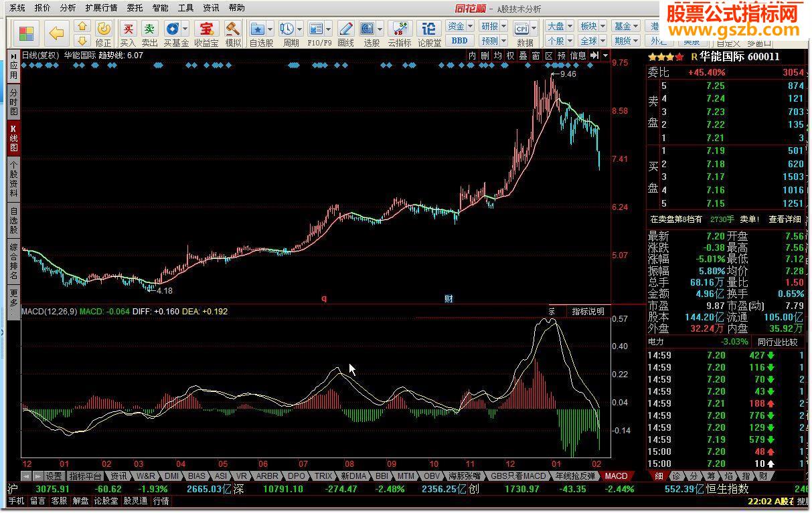
Task: Switch to the TRIX indicator tab
Action: pyautogui.click(x=323, y=476)
